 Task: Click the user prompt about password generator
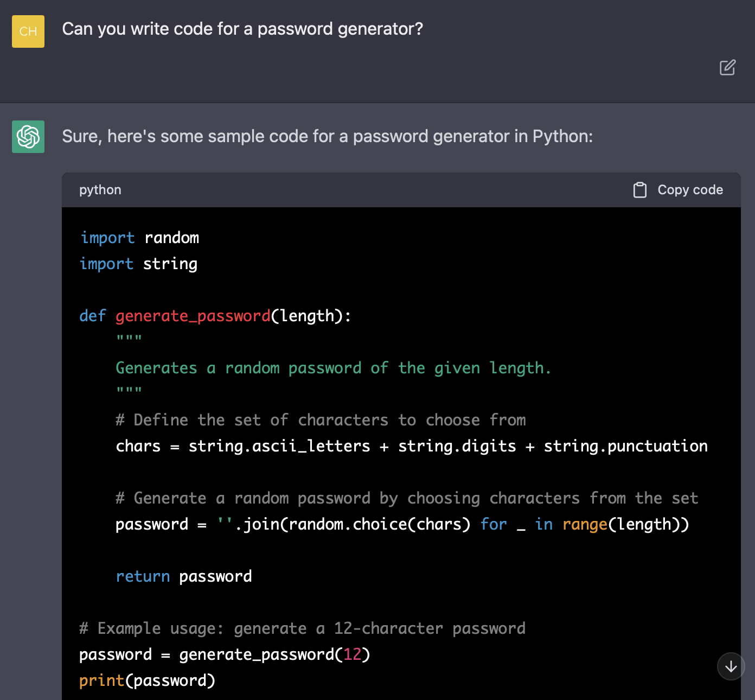pos(242,29)
